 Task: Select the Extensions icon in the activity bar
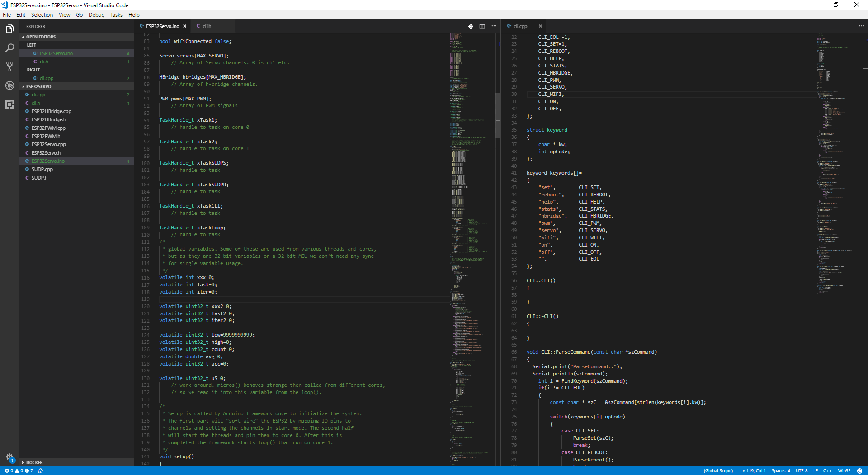[x=9, y=104]
